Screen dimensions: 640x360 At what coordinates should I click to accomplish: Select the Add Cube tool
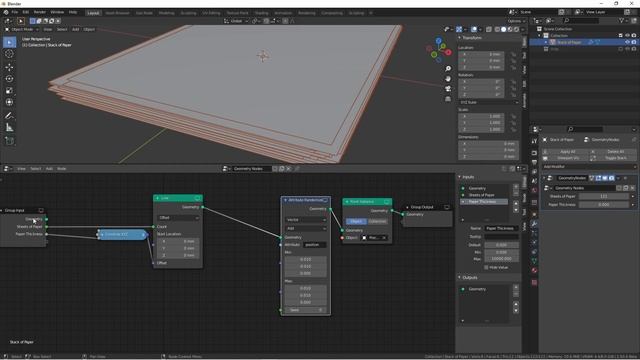[9, 141]
